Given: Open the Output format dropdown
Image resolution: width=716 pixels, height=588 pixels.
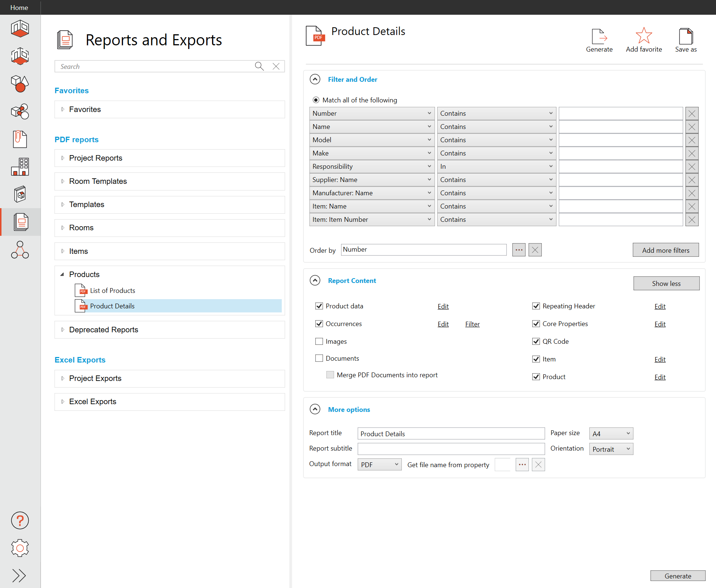Looking at the screenshot, I should pos(379,465).
